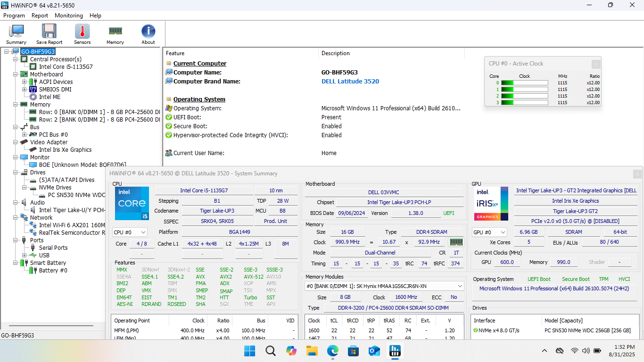
Task: Expand the USB tree node
Action: pos(25,255)
